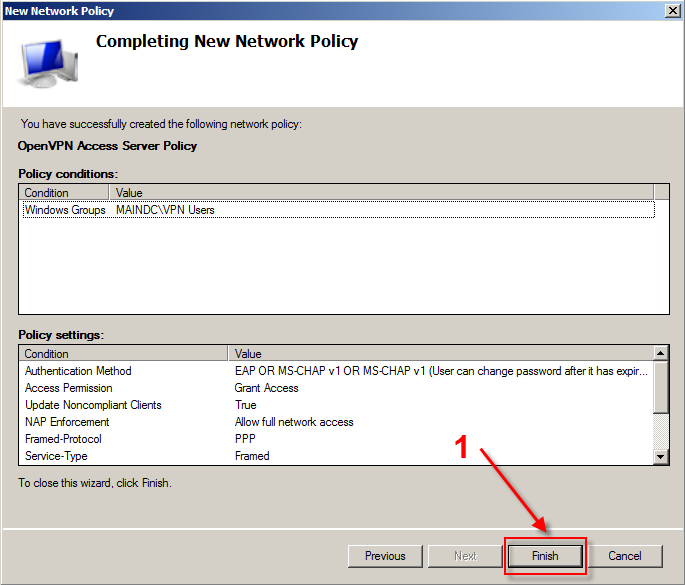Click the Condition column header in Policy conditions
The width and height of the screenshot is (685, 585).
coord(64,192)
